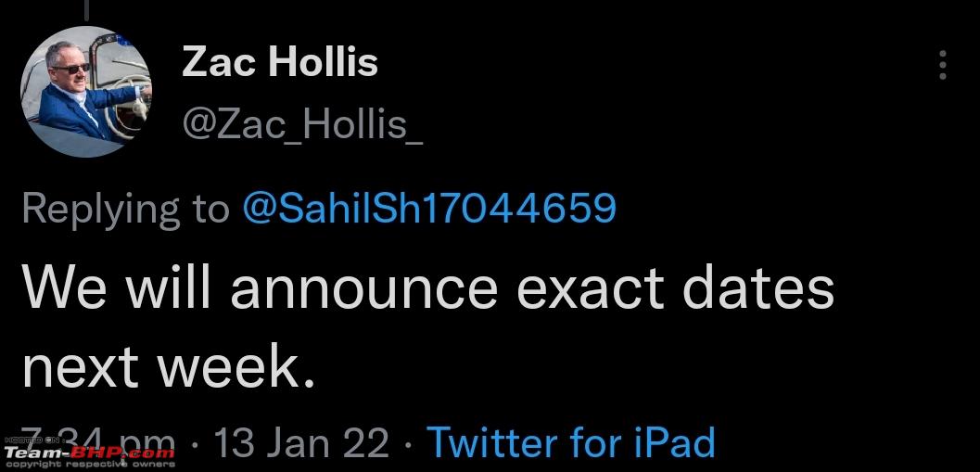Visit the @SahilSh17044659 mention link
980x472 pixels.
tap(428, 208)
